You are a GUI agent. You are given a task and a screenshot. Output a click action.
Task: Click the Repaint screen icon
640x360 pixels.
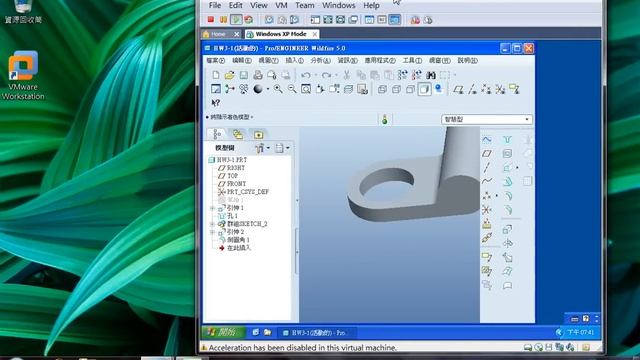click(x=216, y=89)
